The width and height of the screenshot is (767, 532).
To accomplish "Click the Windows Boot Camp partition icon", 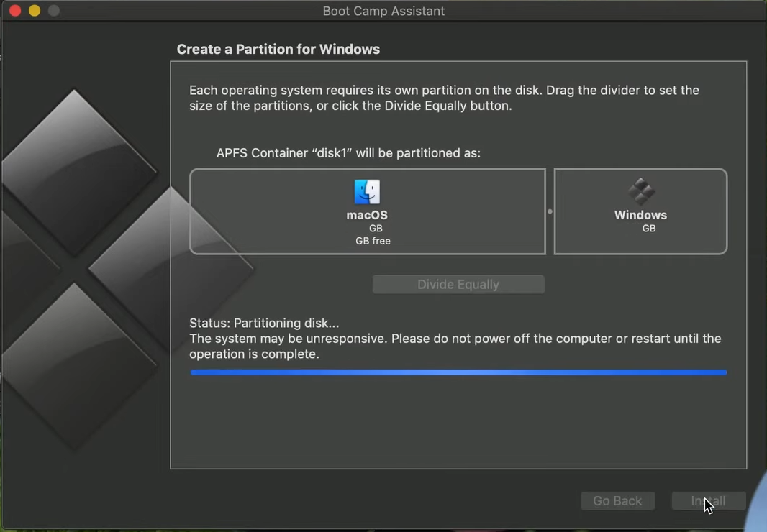I will tap(641, 191).
